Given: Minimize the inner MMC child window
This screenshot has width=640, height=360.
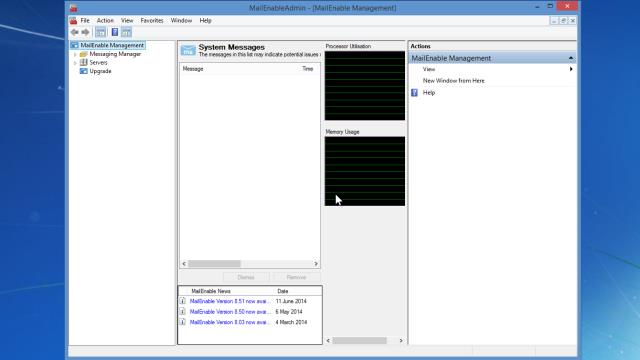Looking at the screenshot, I should tap(554, 20).
